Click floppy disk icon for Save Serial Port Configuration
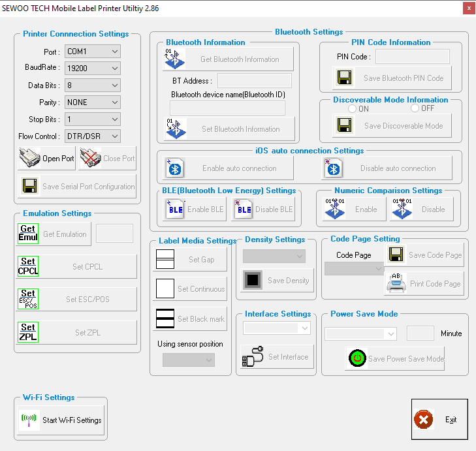The image size is (476, 451). (x=29, y=187)
